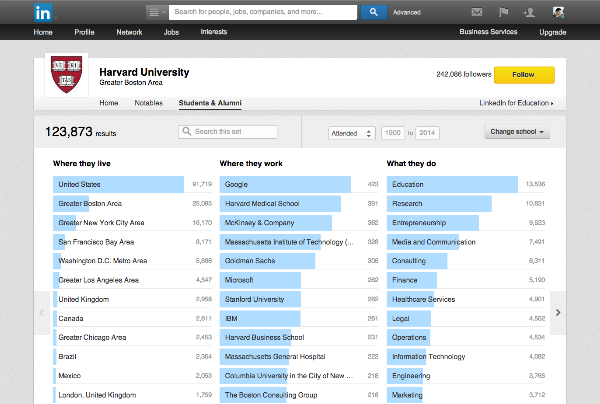
Task: Filter by Education field bar
Action: pyautogui.click(x=466, y=184)
